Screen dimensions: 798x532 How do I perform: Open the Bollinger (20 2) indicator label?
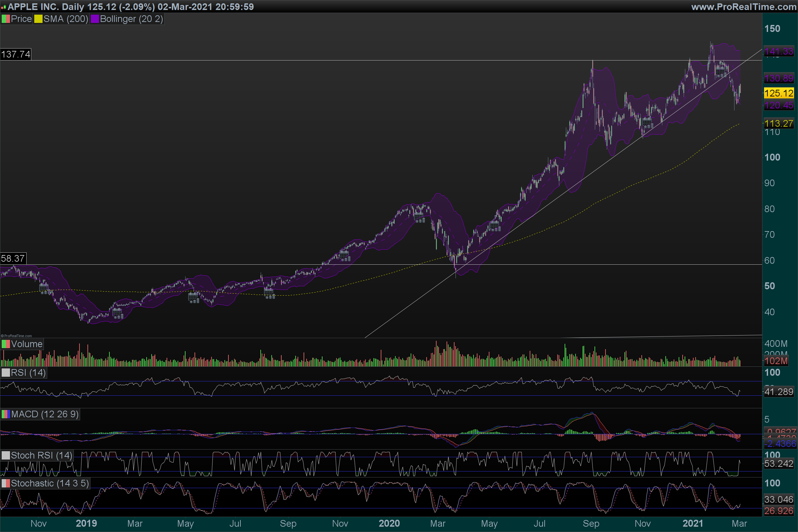(x=131, y=19)
